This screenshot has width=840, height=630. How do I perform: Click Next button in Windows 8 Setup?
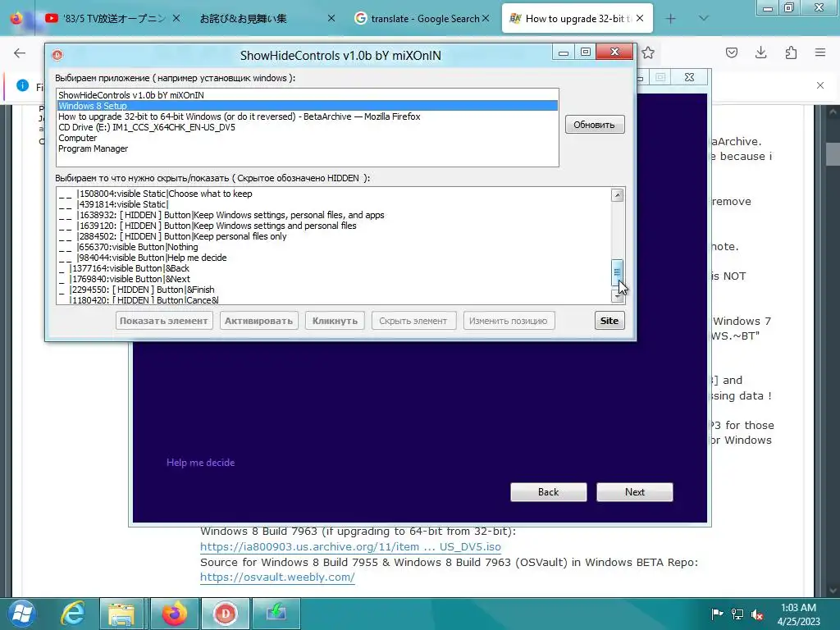[x=635, y=492]
